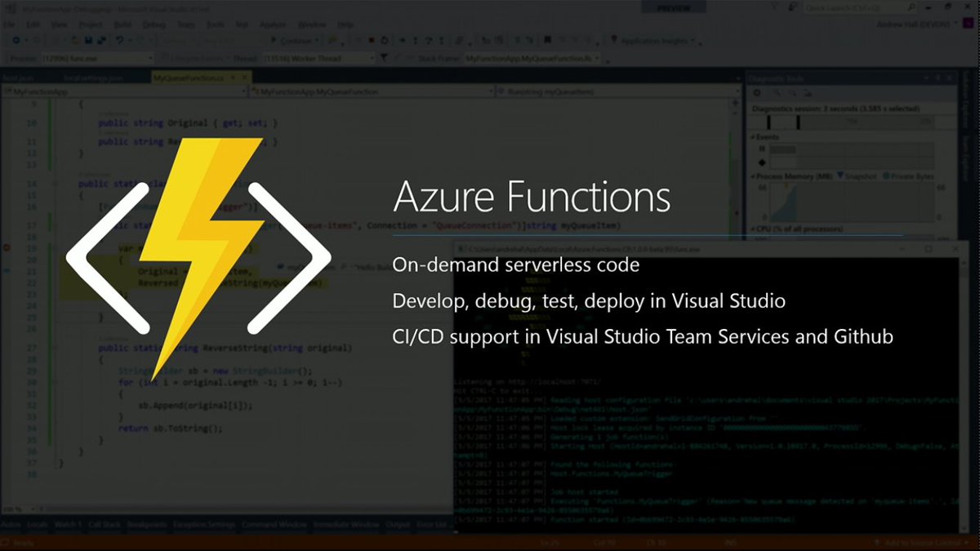The image size is (980, 551).
Task: Collapse the CPU (% of all processors) section
Action: [754, 229]
